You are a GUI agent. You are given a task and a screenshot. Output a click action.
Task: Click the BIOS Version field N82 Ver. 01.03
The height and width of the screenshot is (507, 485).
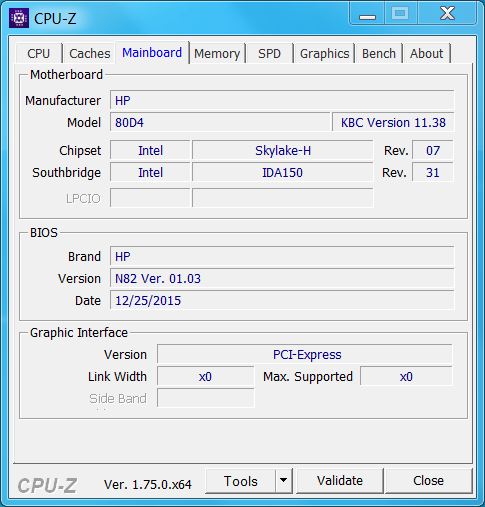[x=282, y=278]
